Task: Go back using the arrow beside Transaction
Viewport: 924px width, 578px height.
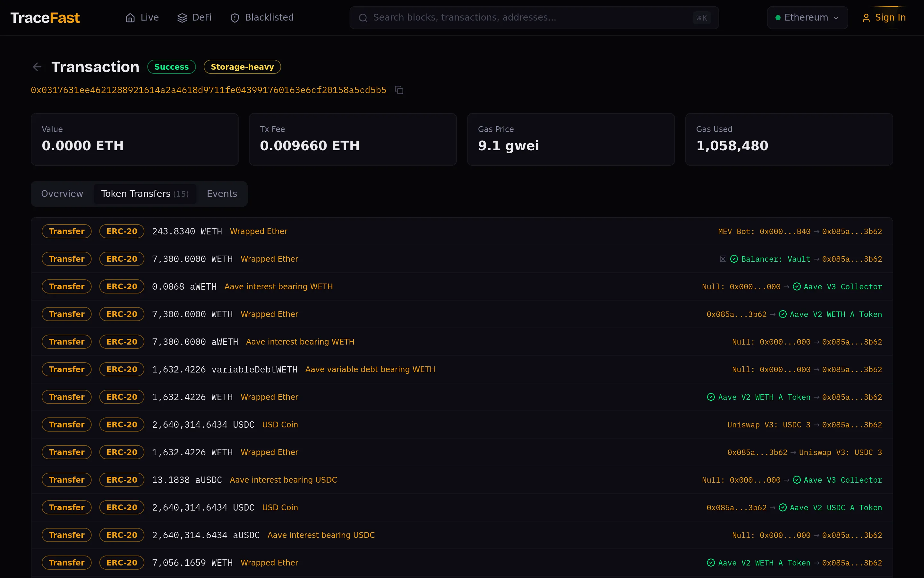Action: pyautogui.click(x=37, y=67)
